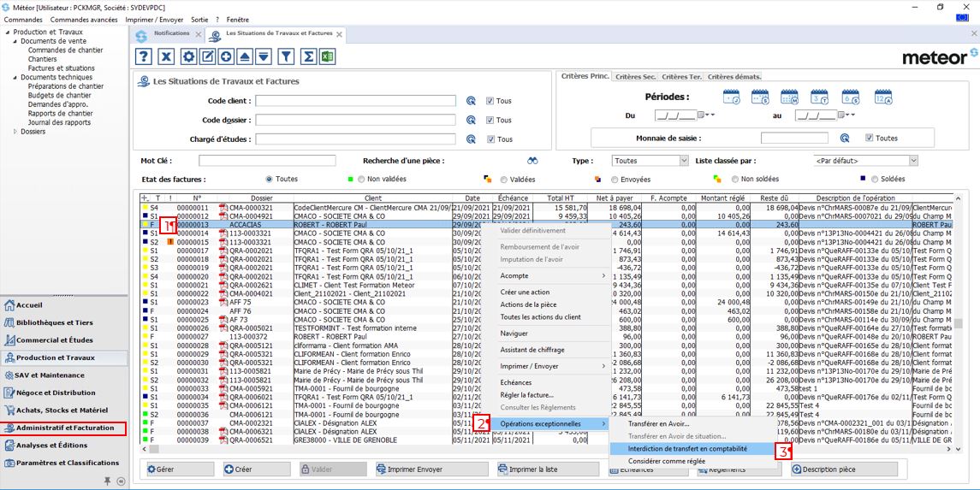Select the Non validées radio button
Viewport: 980px width, 490px height.
[361, 179]
